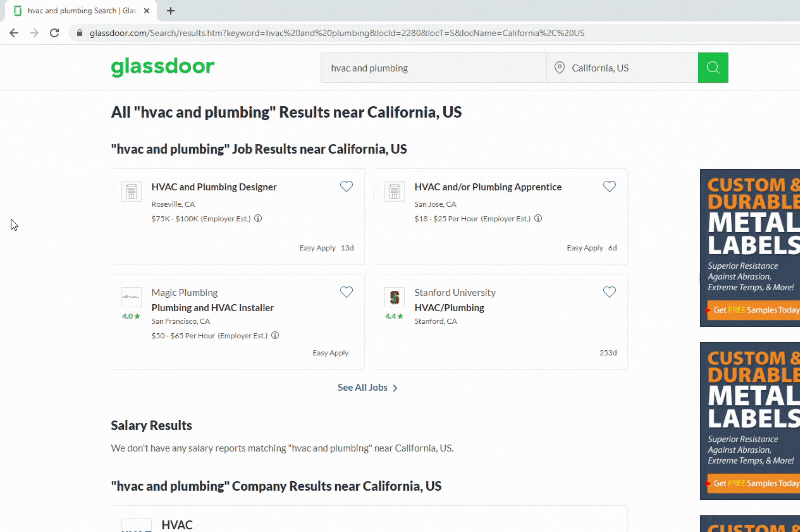Close the hvac and plumbing Search tab
Viewport: 800px width, 532px height.
pyautogui.click(x=146, y=11)
